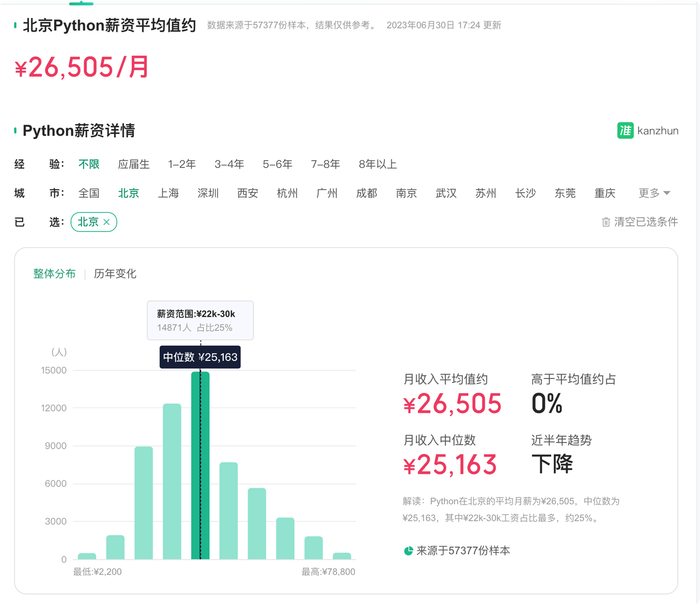The height and width of the screenshot is (605, 700).
Task: Click the bar just under the 9000 gridline
Action: click(x=144, y=503)
